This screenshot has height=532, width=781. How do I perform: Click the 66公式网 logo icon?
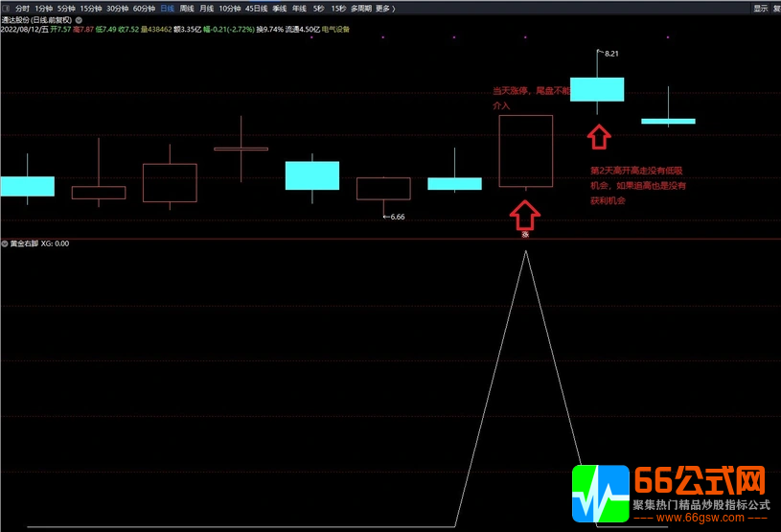[x=600, y=494]
